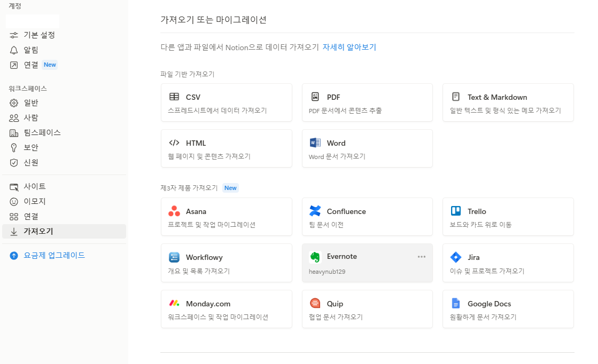Click the 알림 bell icon

click(14, 50)
